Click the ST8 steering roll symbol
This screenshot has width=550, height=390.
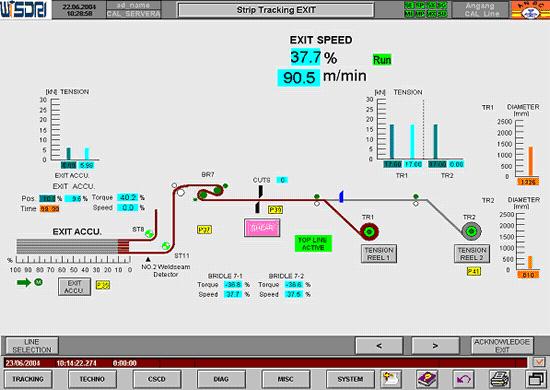149,234
